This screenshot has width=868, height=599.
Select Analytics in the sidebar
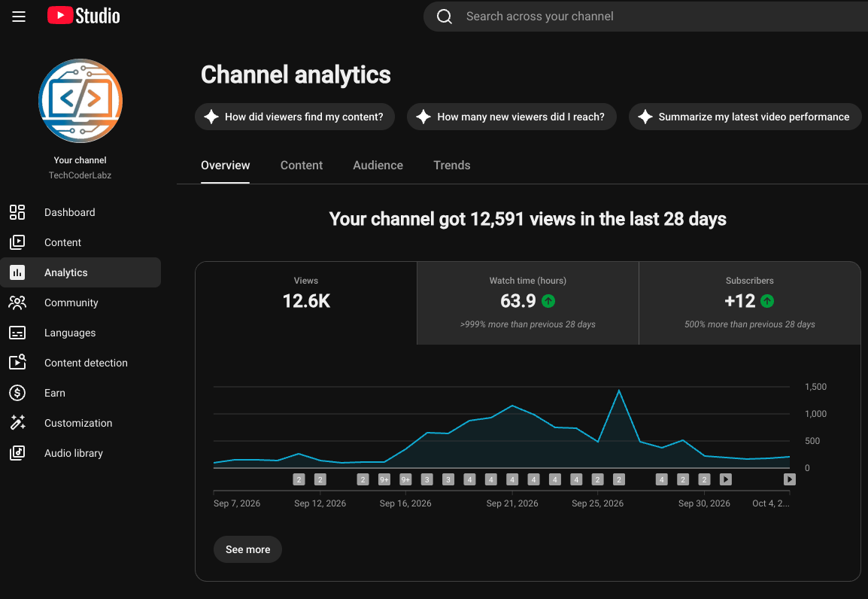[x=80, y=272]
